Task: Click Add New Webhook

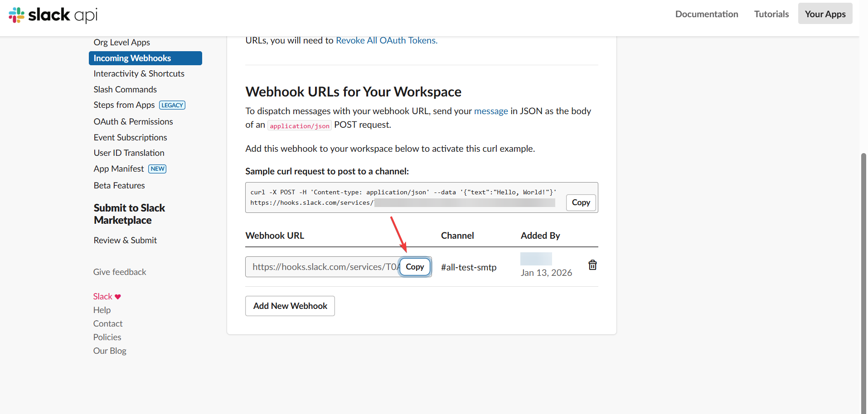Action: [x=290, y=306]
